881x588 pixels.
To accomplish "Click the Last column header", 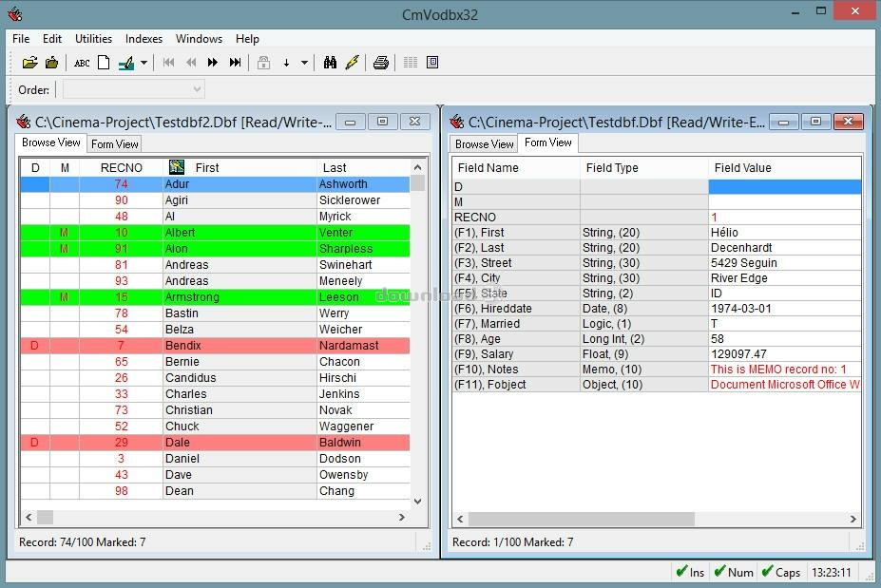I will [x=335, y=168].
